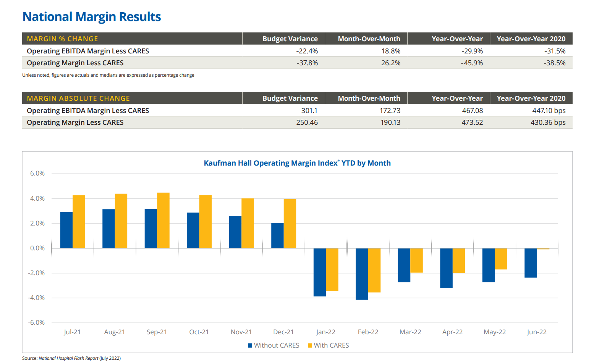This screenshot has width=594, height=364.
Task: Click the blue Without CARES legend swatch
Action: pyautogui.click(x=250, y=346)
